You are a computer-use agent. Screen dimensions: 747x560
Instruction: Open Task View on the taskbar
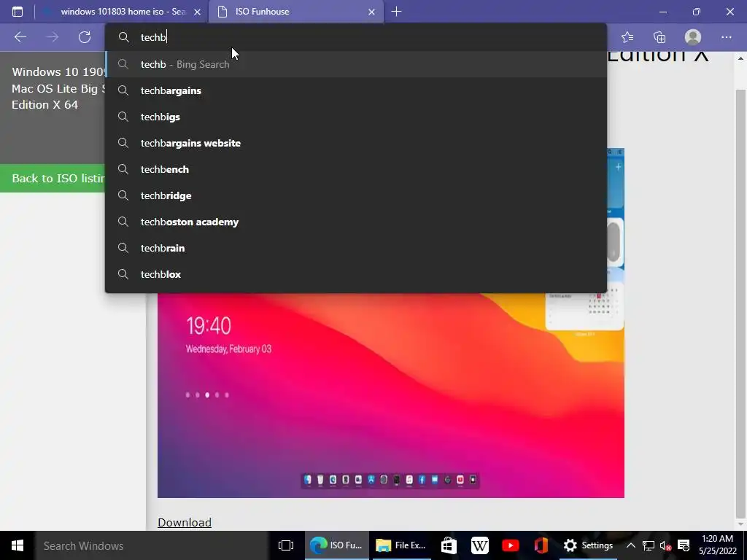[x=286, y=545]
